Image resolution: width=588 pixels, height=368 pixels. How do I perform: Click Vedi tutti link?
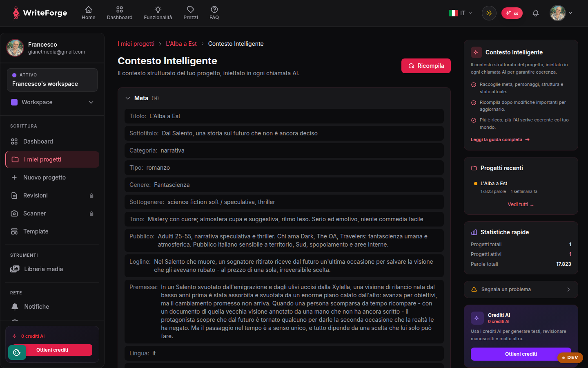(x=521, y=204)
